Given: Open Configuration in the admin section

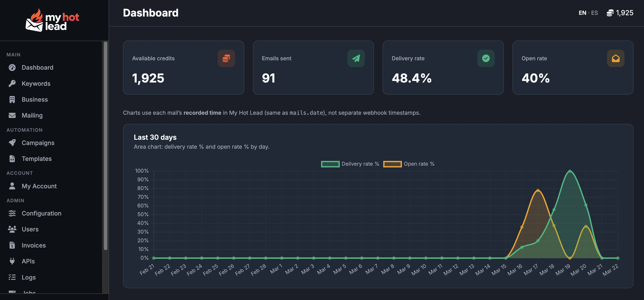Looking at the screenshot, I should (41, 213).
